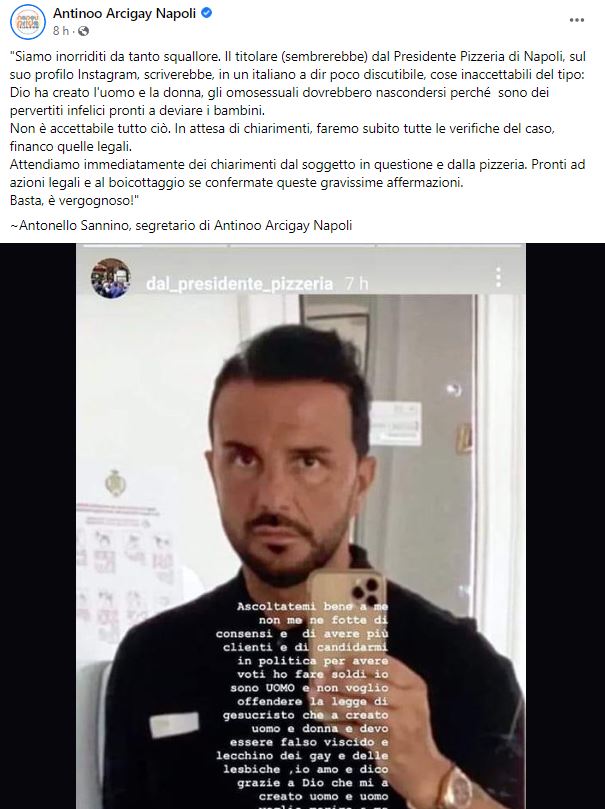The height and width of the screenshot is (809, 605).
Task: Click the '7 h' story time label
Action: [x=356, y=283]
